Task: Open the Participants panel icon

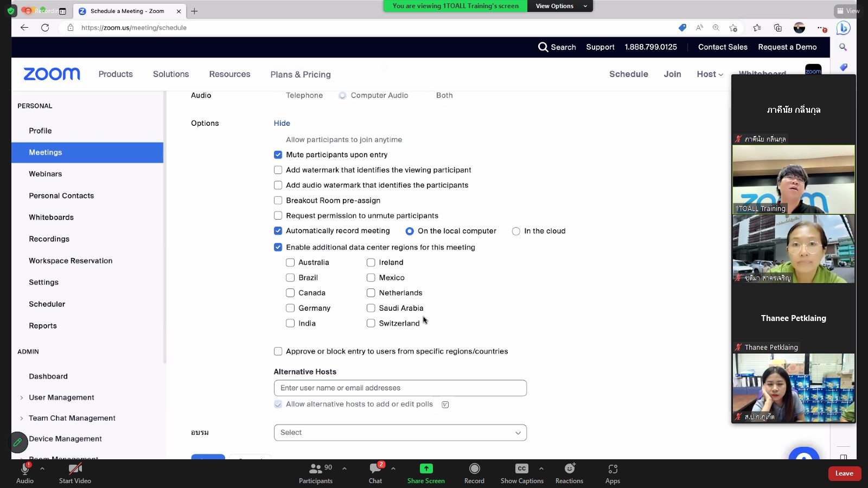Action: [x=315, y=468]
